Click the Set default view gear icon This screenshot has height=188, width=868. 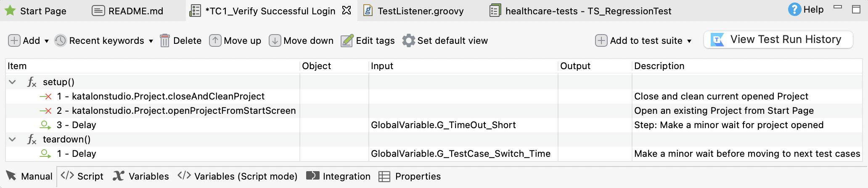[408, 41]
